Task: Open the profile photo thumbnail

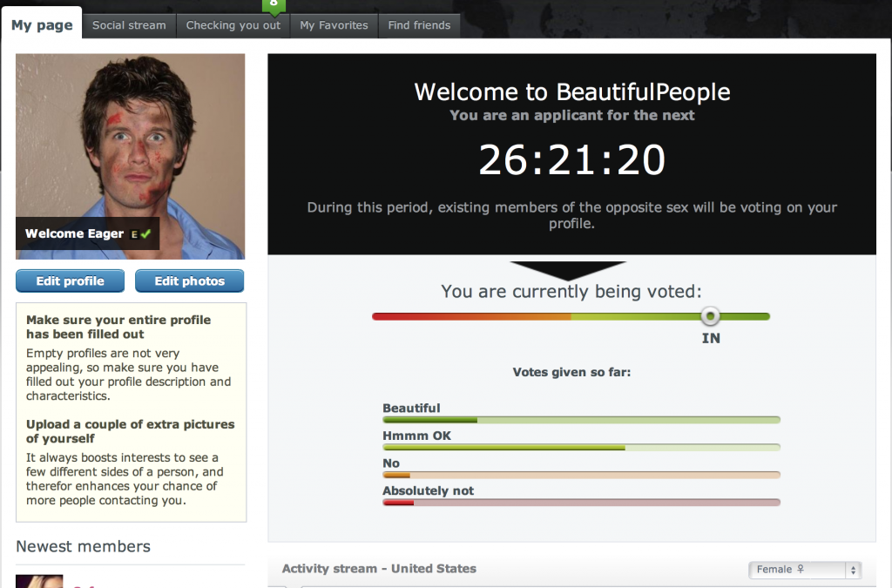Action: tap(131, 157)
